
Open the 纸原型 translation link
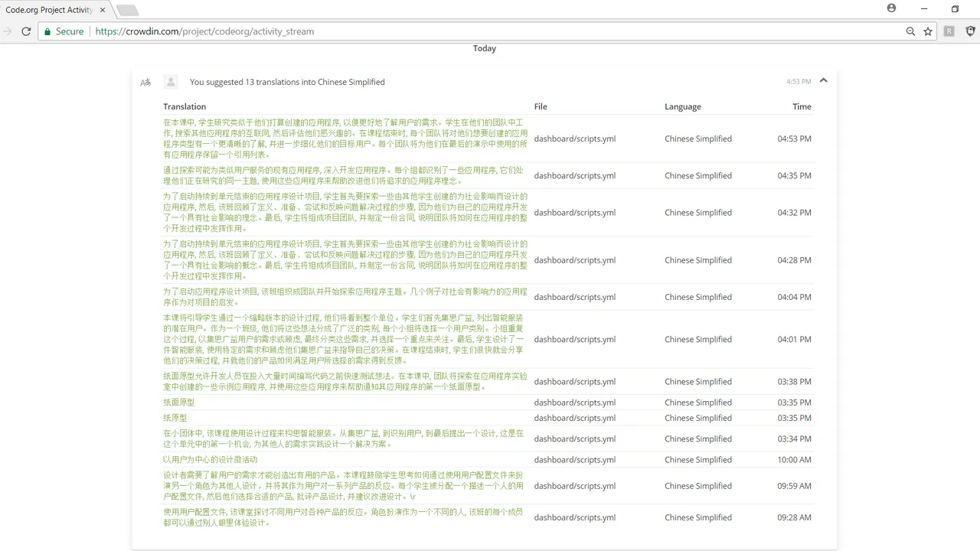click(x=175, y=418)
